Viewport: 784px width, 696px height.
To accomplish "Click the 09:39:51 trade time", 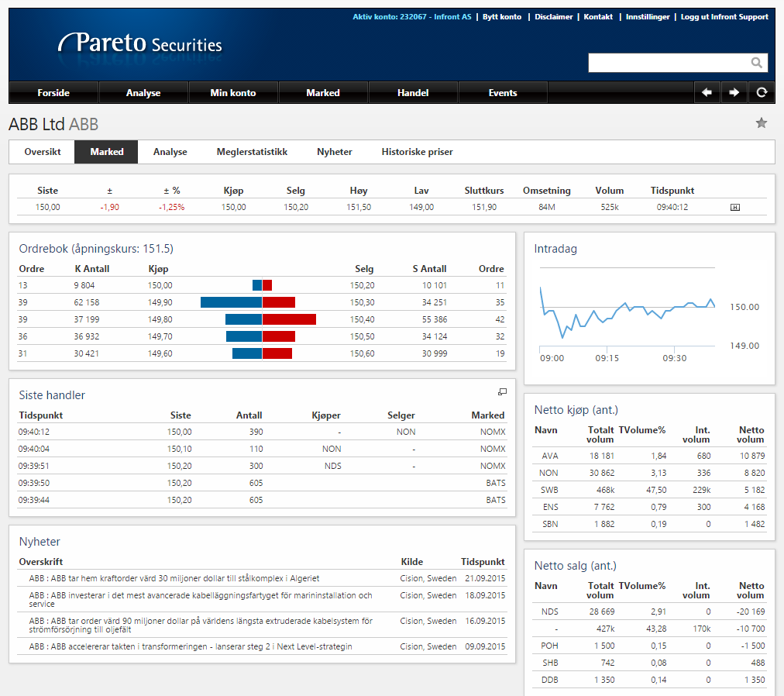I will click(x=34, y=466).
